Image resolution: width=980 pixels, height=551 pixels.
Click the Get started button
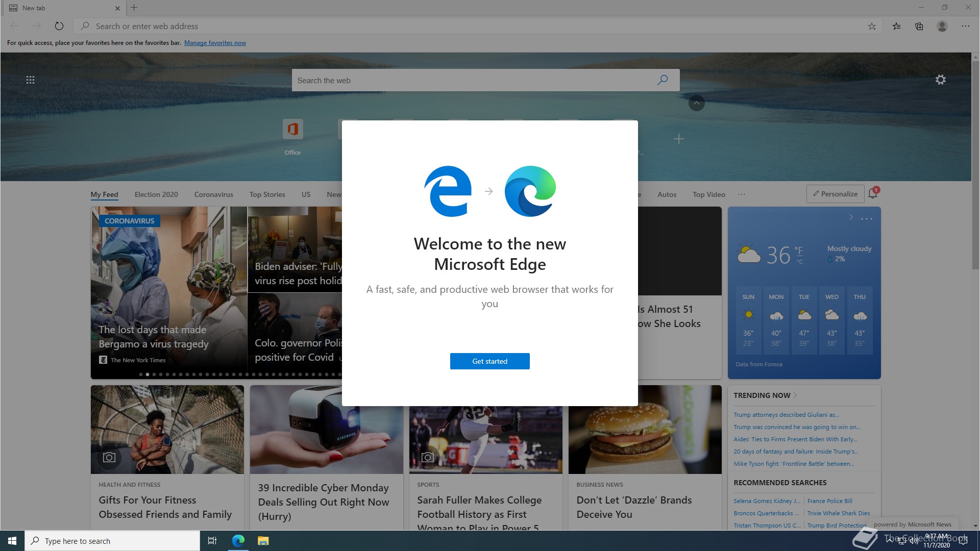[x=489, y=361]
